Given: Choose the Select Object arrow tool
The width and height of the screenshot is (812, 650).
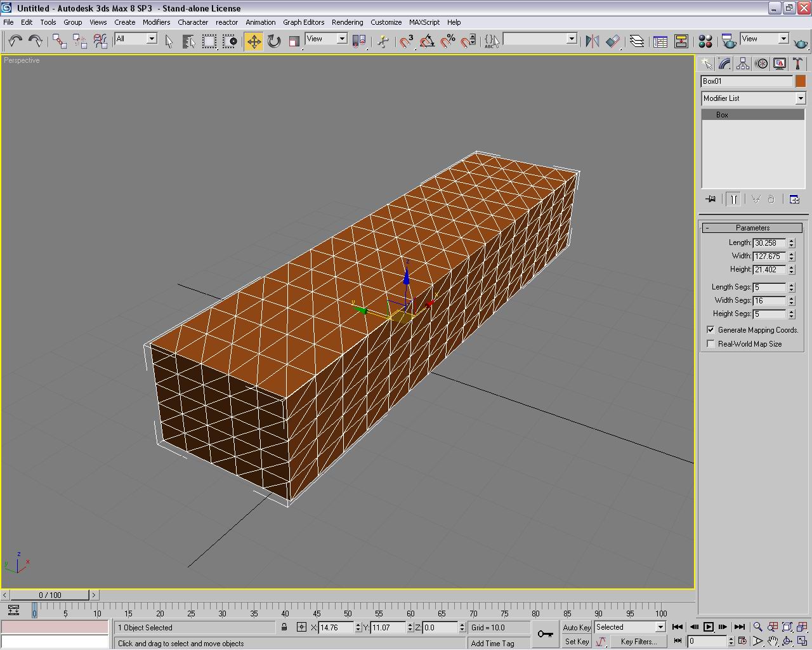Looking at the screenshot, I should click(169, 41).
